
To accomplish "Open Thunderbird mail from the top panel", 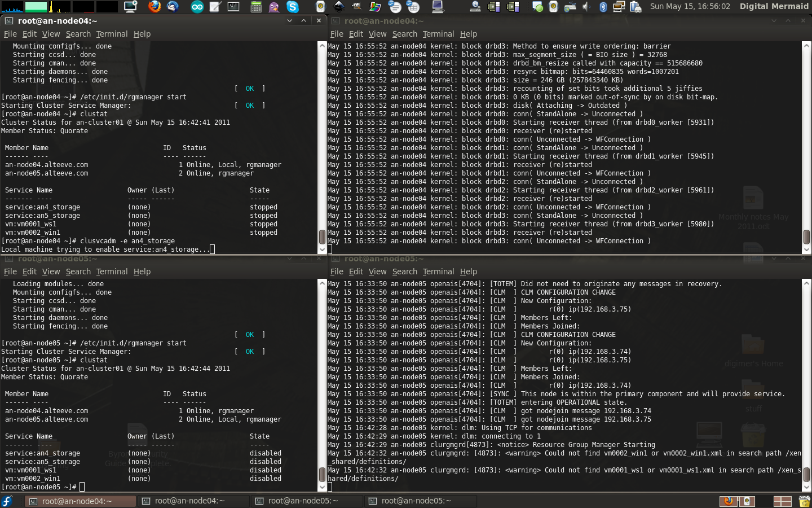I will click(x=173, y=7).
